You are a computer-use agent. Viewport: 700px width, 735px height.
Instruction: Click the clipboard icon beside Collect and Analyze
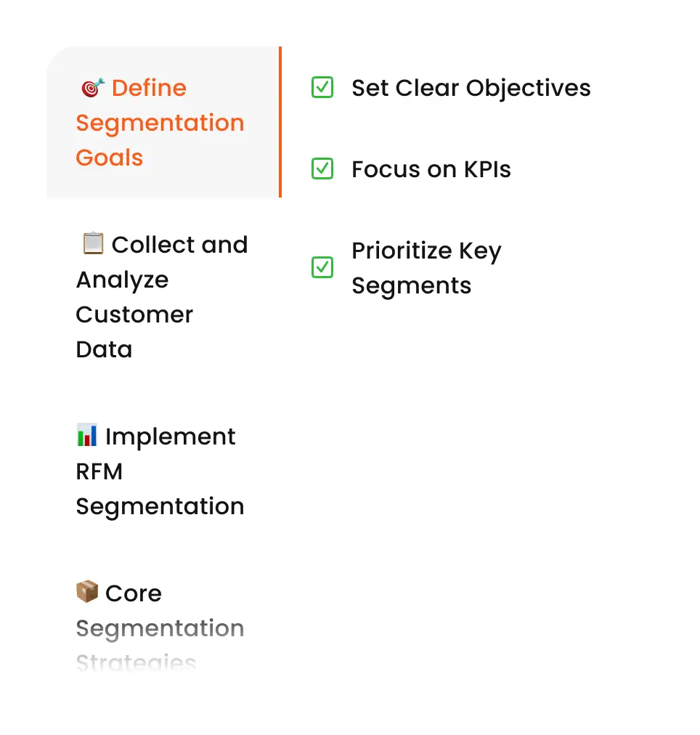(x=93, y=244)
